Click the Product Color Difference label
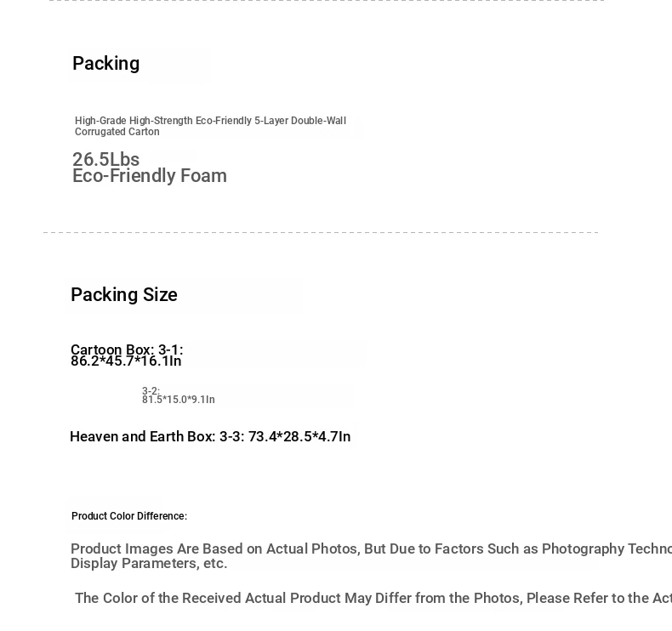Image resolution: width=672 pixels, height=631 pixels. click(x=129, y=515)
